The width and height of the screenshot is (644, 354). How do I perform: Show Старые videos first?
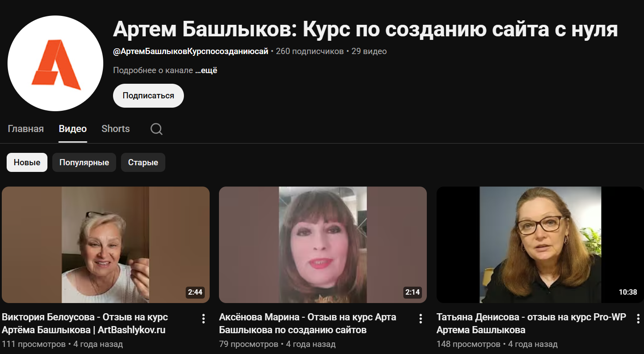pos(143,163)
